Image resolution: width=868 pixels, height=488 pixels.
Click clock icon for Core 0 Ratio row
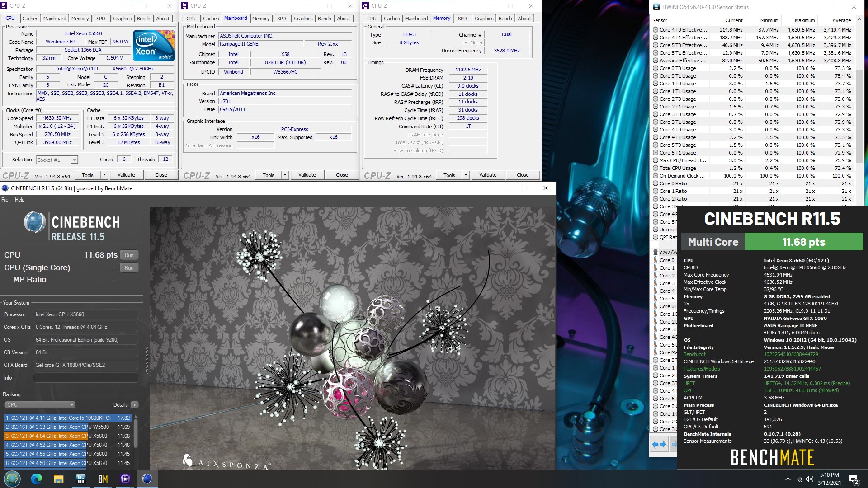coord(656,183)
